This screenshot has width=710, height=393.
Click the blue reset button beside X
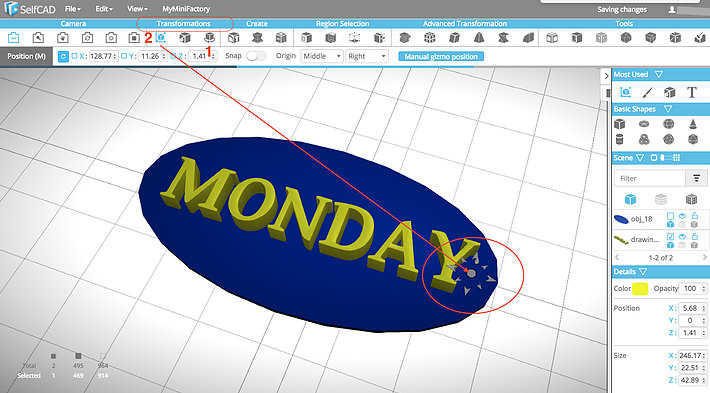63,56
